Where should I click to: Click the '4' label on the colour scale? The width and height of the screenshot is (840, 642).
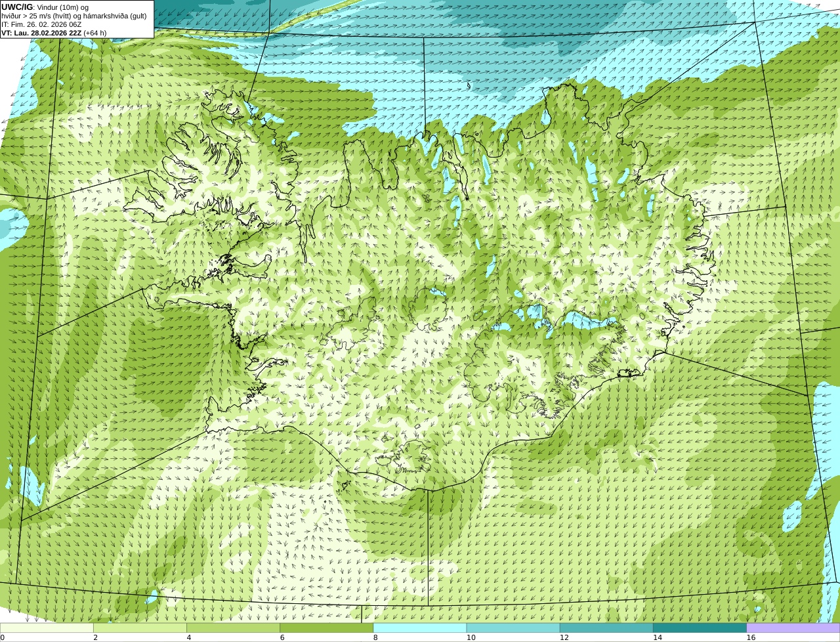(189, 637)
